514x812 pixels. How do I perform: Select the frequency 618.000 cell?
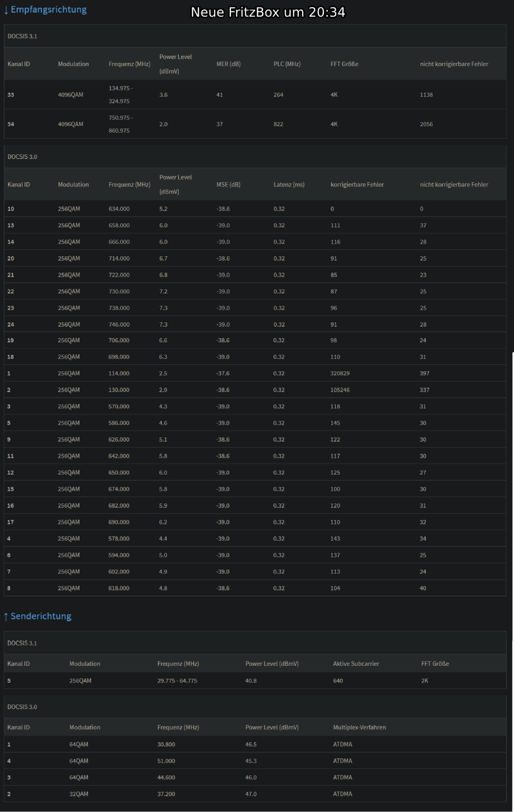tap(119, 588)
